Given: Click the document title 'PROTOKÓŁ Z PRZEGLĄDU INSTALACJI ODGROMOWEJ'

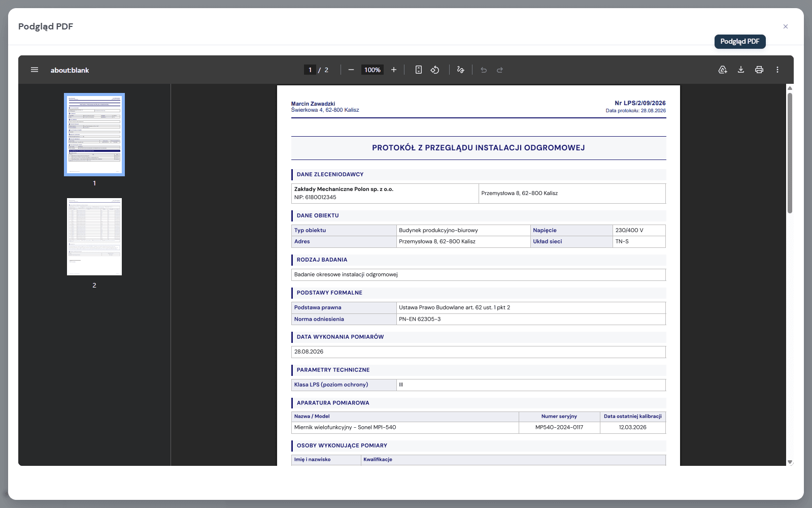Looking at the screenshot, I should point(479,148).
